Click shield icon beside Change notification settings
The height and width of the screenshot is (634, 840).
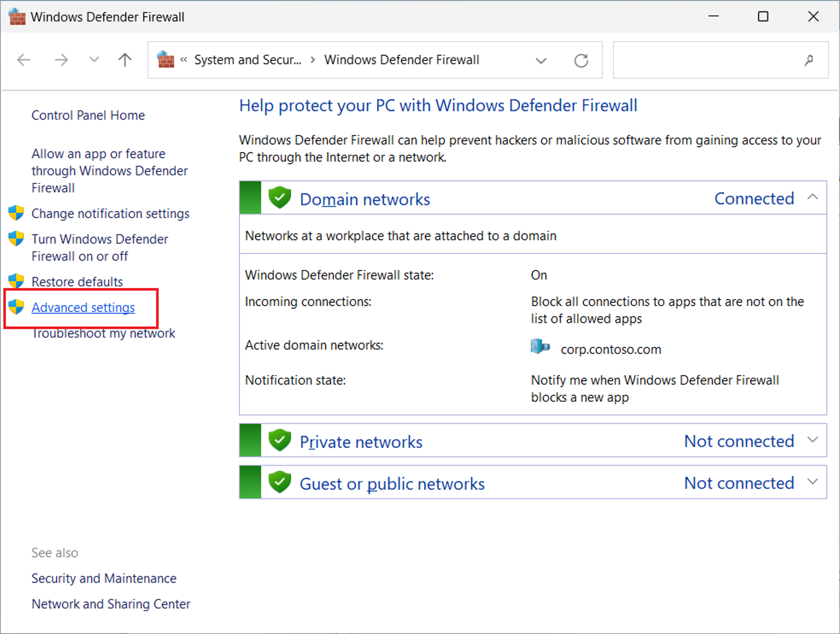click(16, 213)
